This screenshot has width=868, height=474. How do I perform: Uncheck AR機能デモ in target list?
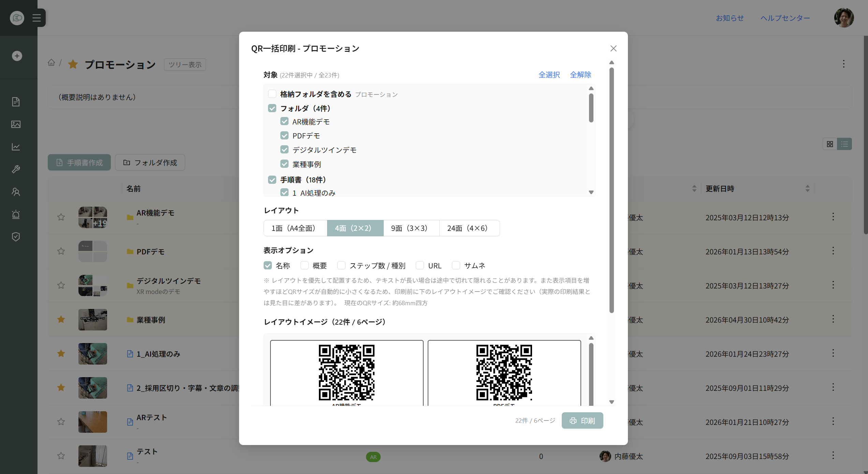tap(284, 121)
